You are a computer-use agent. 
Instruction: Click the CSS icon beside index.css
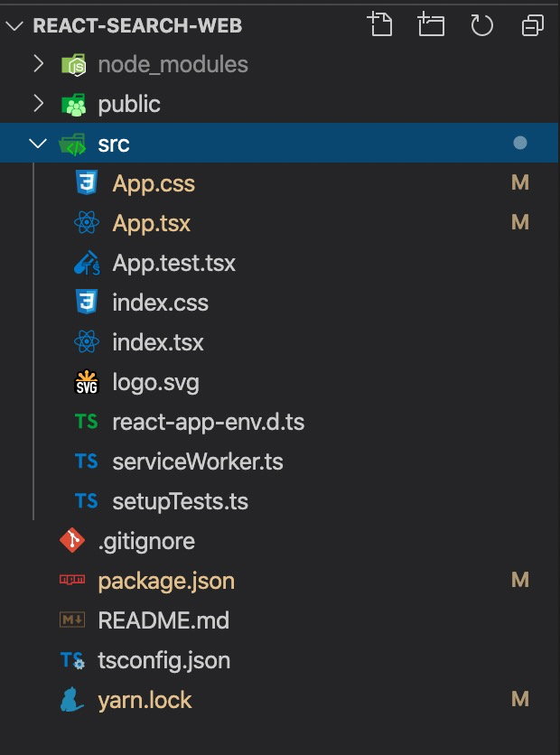(x=87, y=302)
